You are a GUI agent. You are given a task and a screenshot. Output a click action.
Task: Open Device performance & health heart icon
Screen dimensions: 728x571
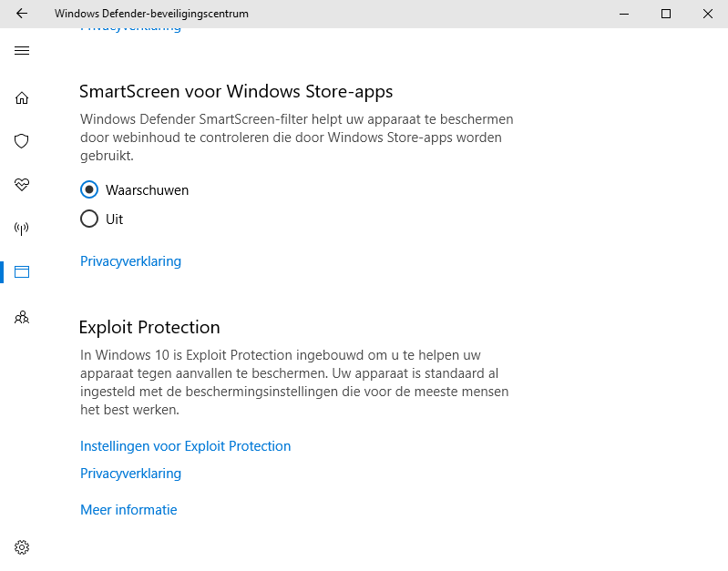click(22, 185)
